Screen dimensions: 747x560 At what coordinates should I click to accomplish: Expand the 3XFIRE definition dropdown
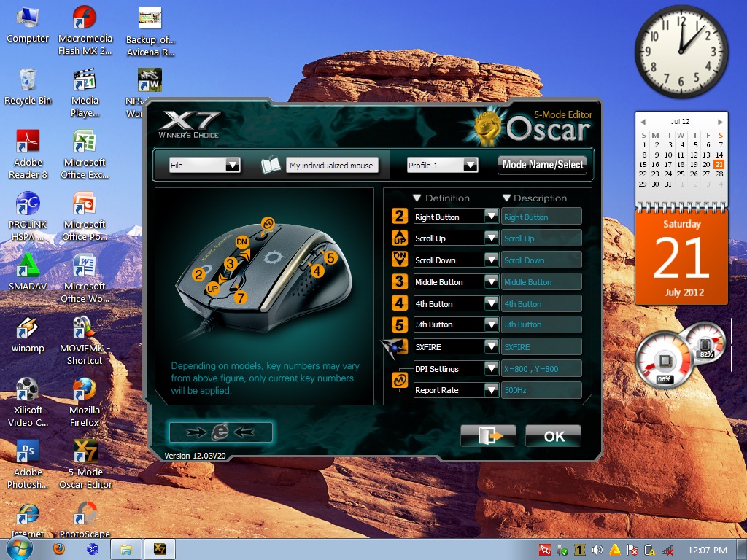point(492,346)
